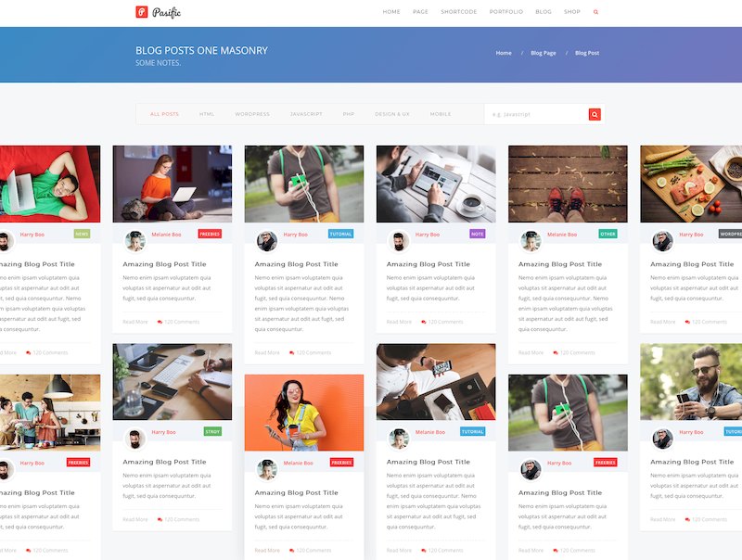Viewport: 742px width, 560px height.
Task: Open the girl on orange background thumbnail
Action: [304, 413]
